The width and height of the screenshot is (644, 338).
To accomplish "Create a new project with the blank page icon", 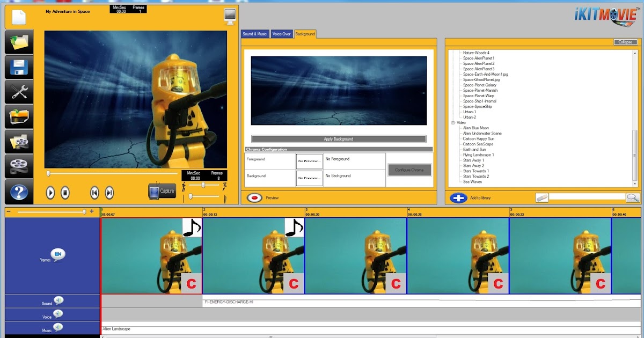I will [x=19, y=17].
